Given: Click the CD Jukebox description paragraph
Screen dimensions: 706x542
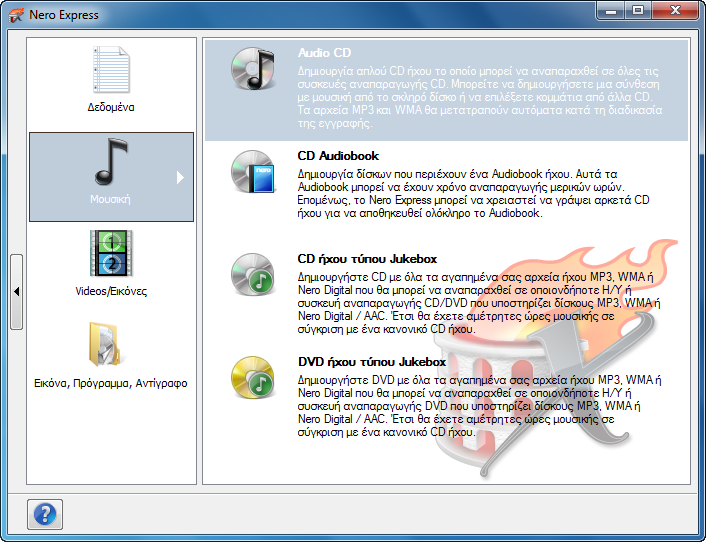Looking at the screenshot, I should [x=479, y=303].
